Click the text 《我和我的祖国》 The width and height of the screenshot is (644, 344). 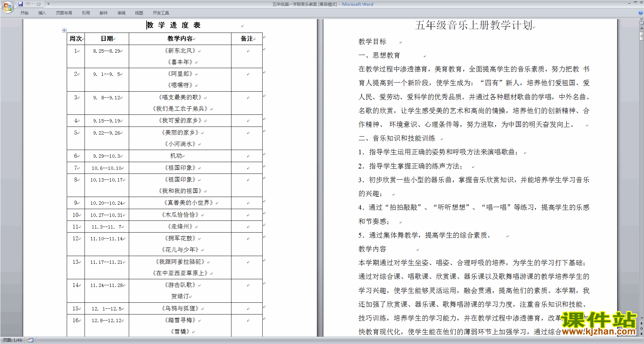coord(180,191)
